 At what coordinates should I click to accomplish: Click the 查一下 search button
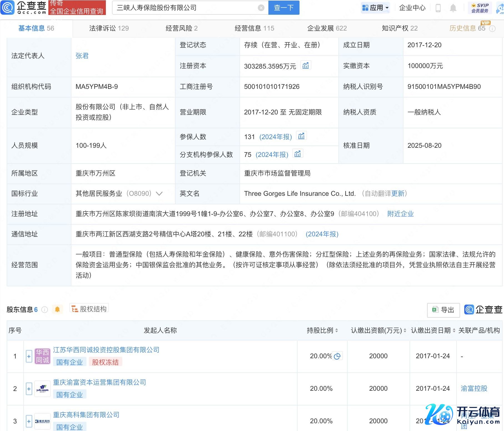(284, 8)
